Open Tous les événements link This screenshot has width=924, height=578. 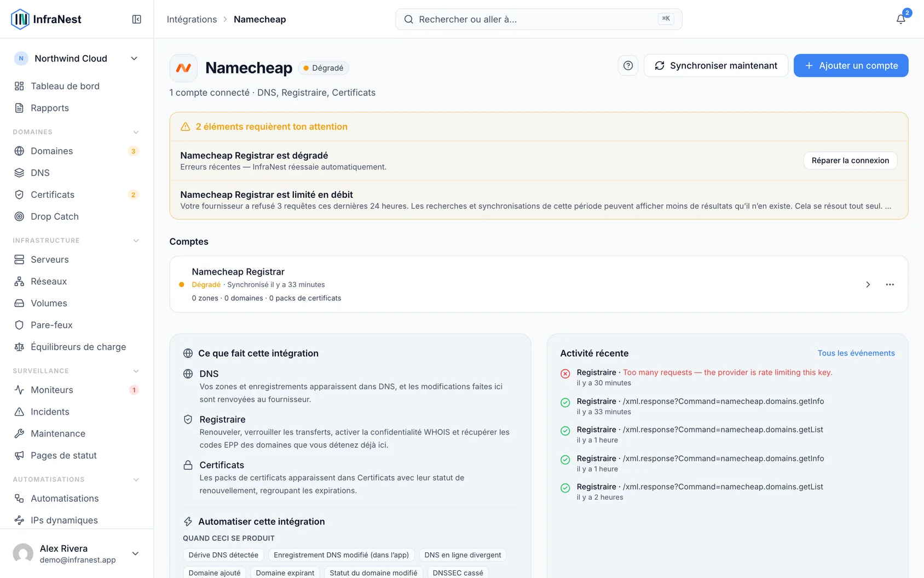856,353
